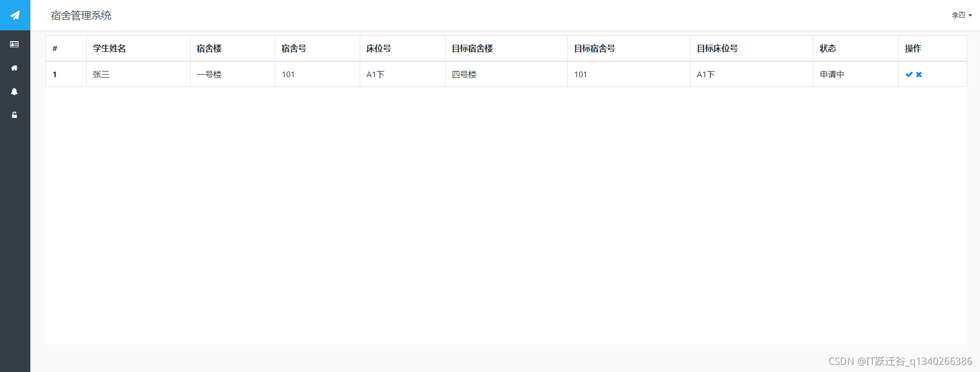This screenshot has height=372, width=980.
Task: Open the 李四 user dropdown
Action: 961,15
